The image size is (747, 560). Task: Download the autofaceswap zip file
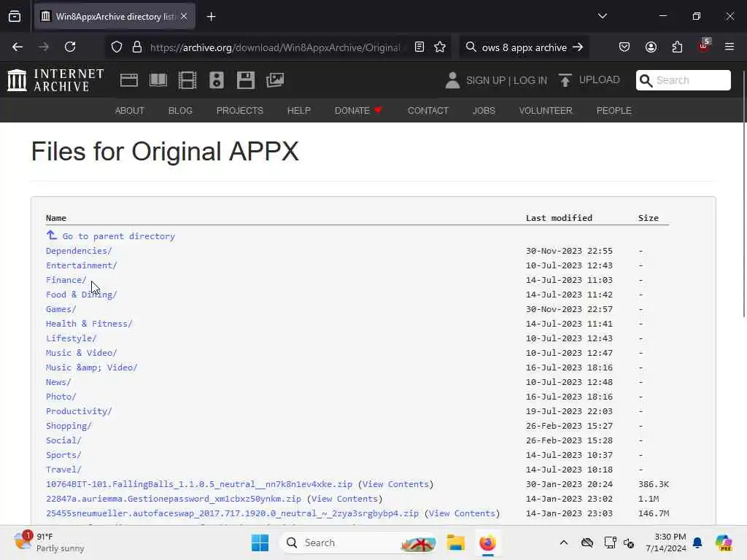tap(232, 513)
